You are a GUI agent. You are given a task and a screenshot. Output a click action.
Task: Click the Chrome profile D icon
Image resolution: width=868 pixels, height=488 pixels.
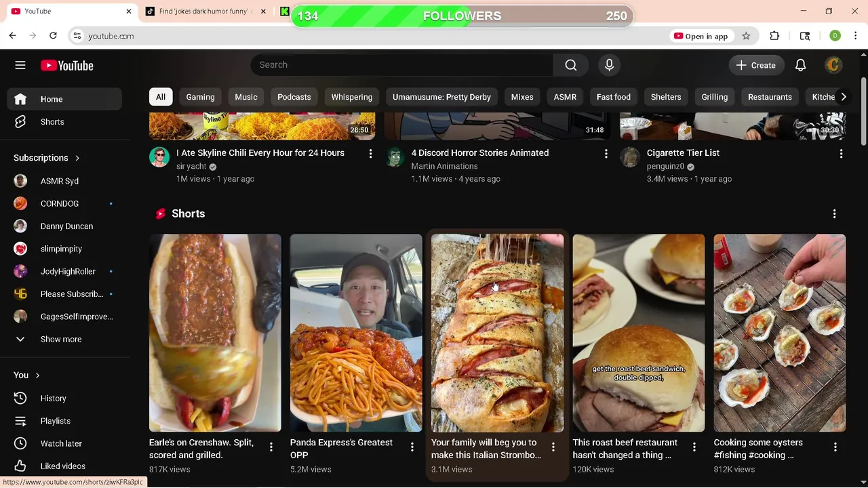click(x=835, y=36)
